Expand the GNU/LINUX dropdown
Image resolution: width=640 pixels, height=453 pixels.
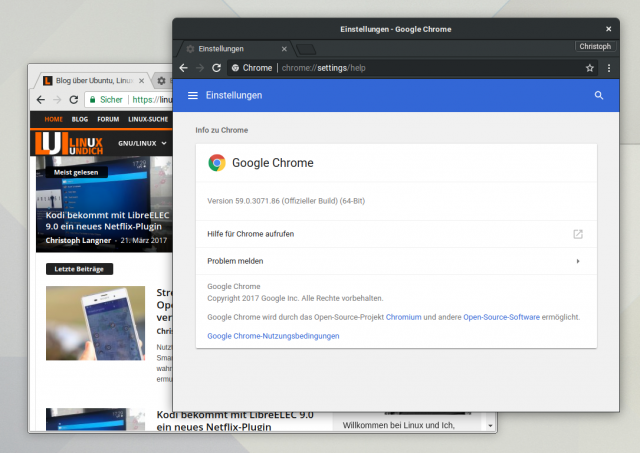[142, 143]
